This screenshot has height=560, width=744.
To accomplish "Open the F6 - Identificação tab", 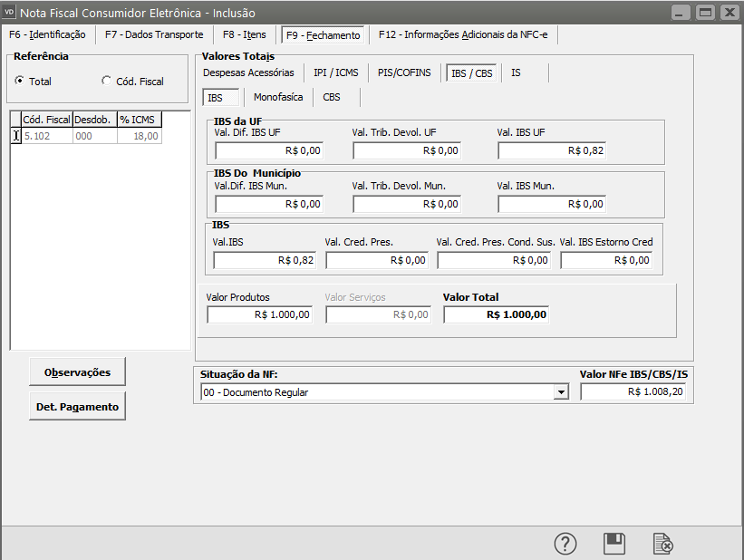I will pos(47,35).
